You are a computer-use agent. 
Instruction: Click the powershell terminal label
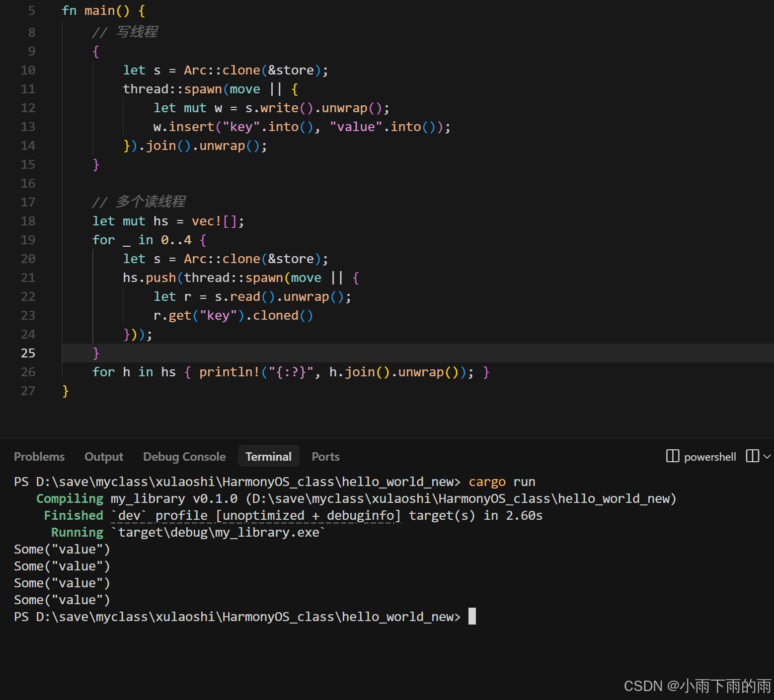tap(710, 457)
